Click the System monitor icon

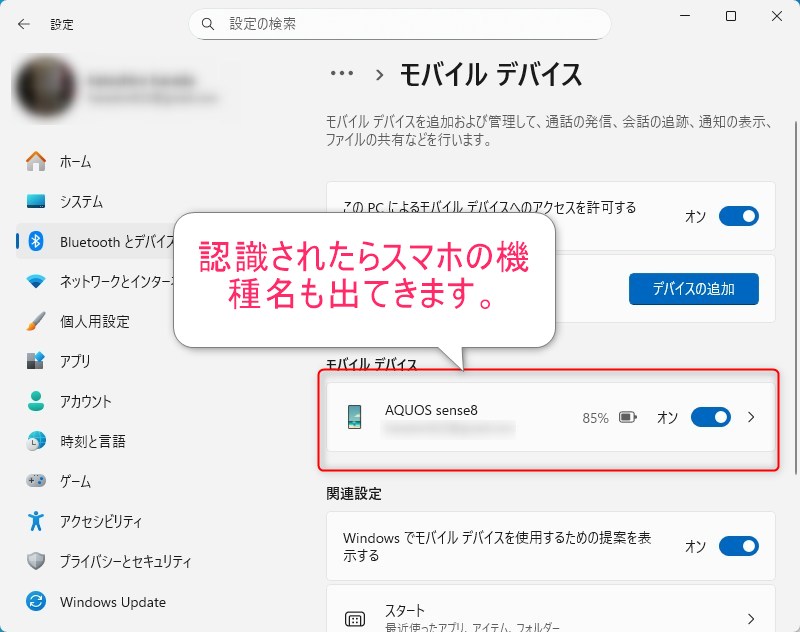[x=37, y=201]
